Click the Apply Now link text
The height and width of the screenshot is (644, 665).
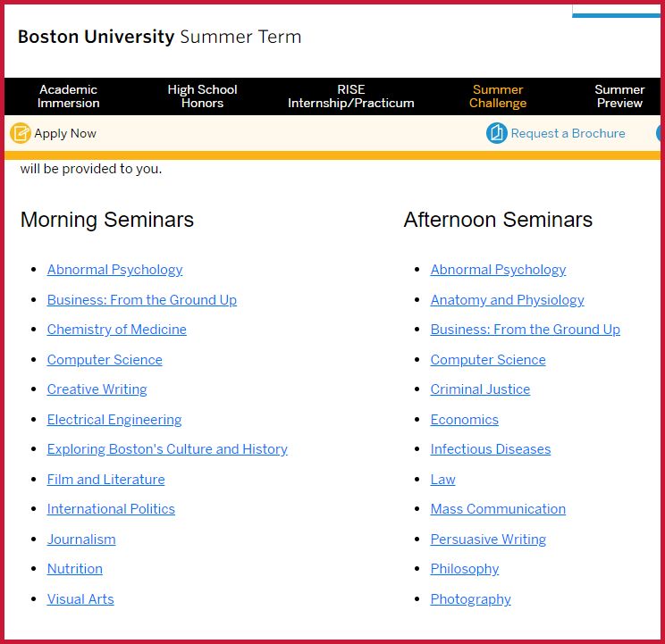tap(65, 134)
